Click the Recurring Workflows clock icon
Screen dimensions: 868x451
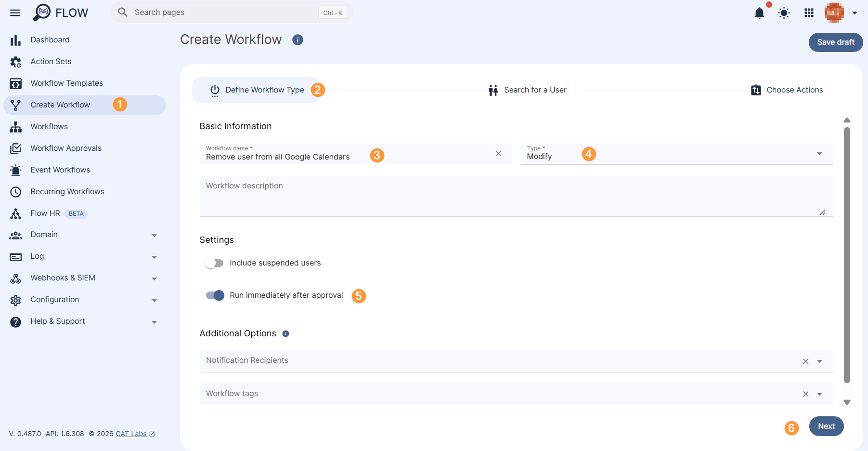pyautogui.click(x=16, y=192)
